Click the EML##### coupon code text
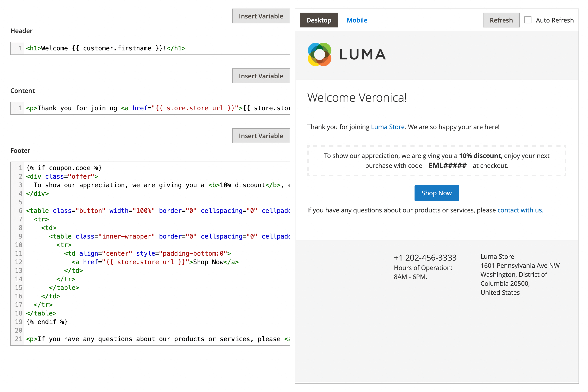The width and height of the screenshot is (588, 392). point(447,165)
